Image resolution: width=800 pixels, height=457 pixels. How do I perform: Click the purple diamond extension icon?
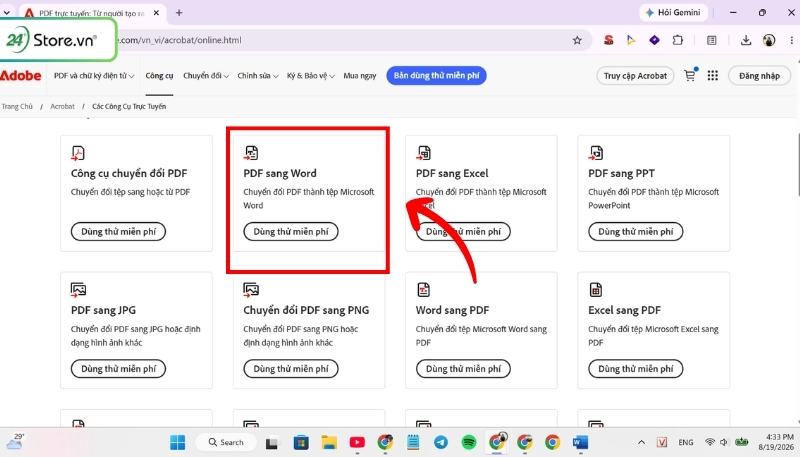(654, 40)
